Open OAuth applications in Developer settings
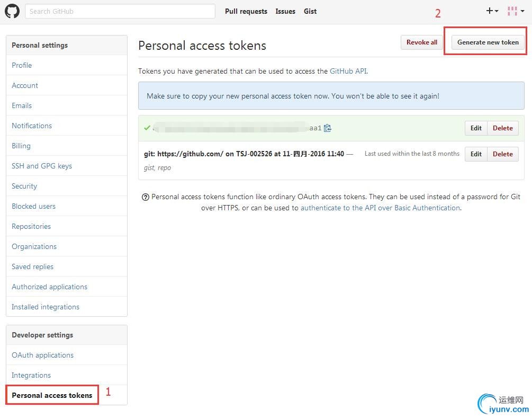Viewport: 532px width, 418px height. pos(67,355)
